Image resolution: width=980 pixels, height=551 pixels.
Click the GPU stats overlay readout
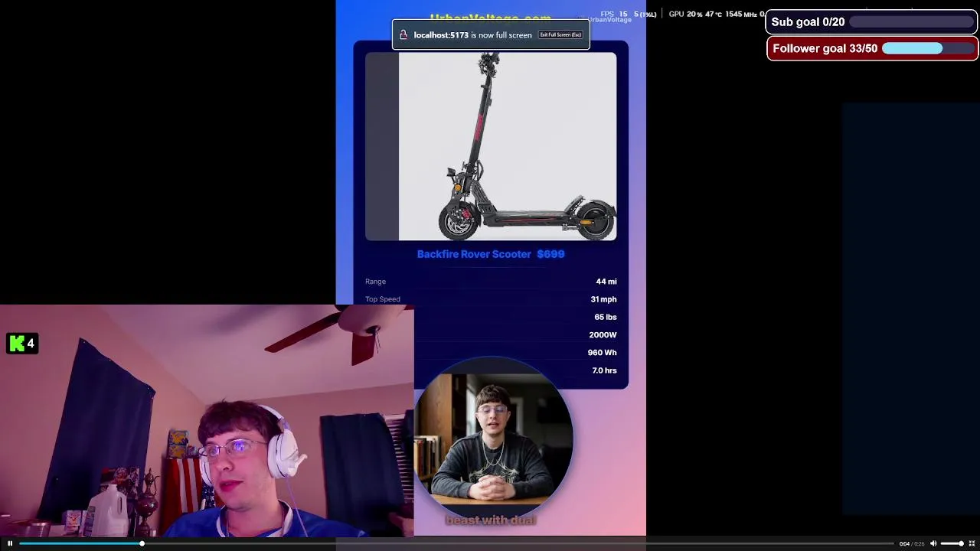click(717, 15)
